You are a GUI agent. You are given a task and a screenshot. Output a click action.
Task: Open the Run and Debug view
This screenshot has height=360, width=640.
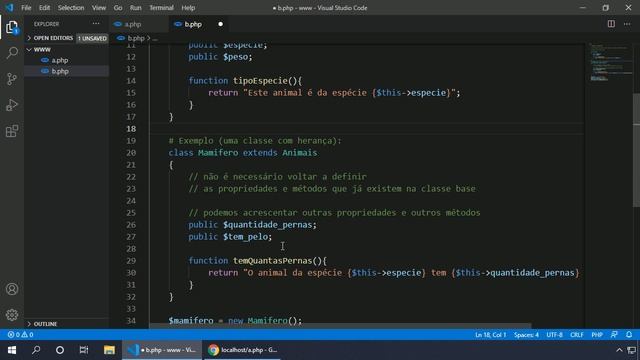coord(12,105)
